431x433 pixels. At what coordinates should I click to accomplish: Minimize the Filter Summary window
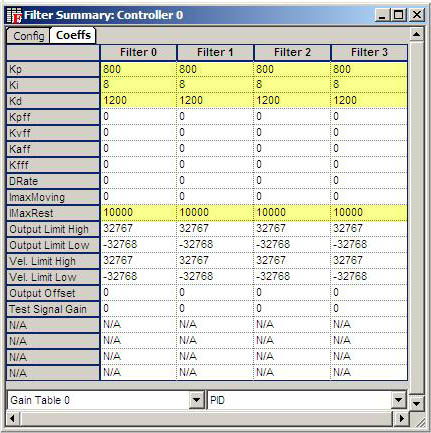(383, 15)
